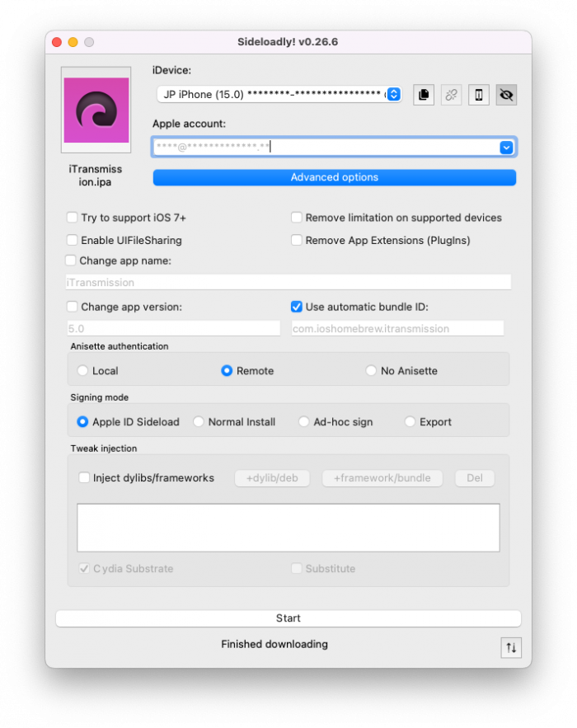Click the up/down arrows log icon
577x728 pixels.
pos(511,648)
